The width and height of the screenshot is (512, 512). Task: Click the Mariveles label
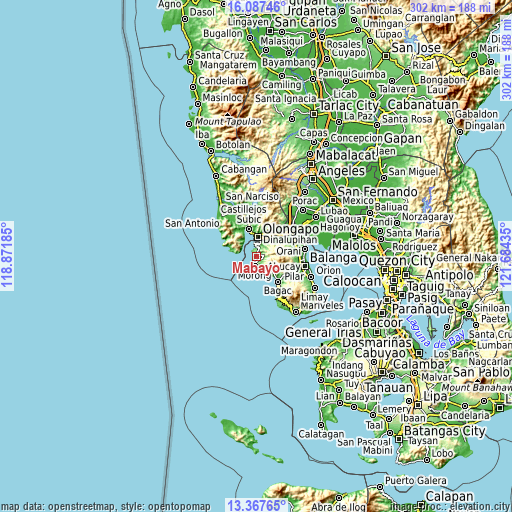coord(322,305)
